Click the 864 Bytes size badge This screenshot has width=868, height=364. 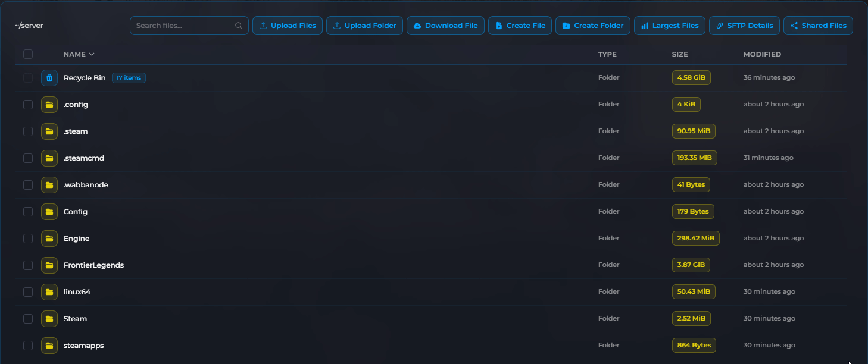(x=694, y=346)
